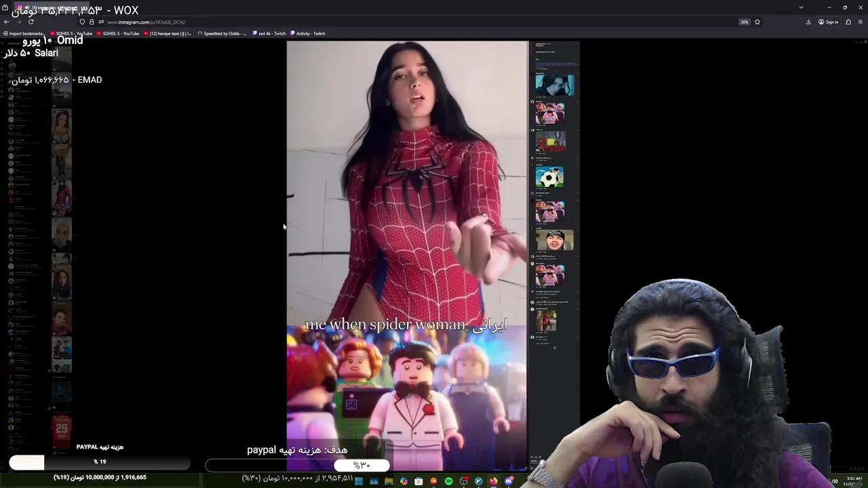The image size is (868, 488).
Task: Open the second SOHEIL S - YouTube bookmark
Action: point(118,33)
